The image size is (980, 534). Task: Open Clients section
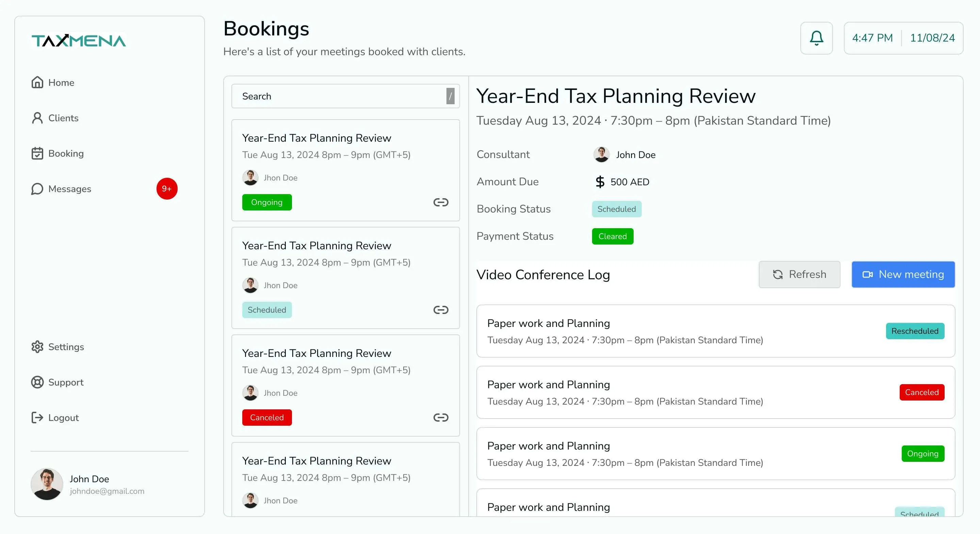click(55, 118)
